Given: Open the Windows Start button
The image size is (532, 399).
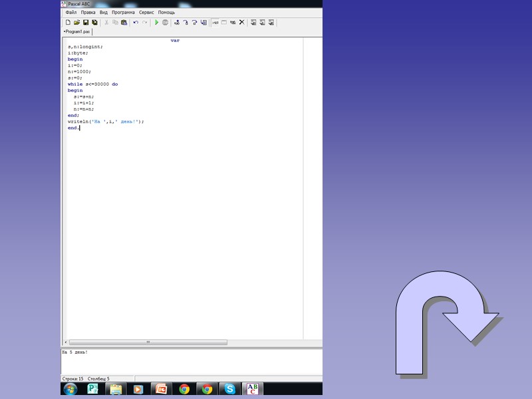Looking at the screenshot, I should point(70,389).
